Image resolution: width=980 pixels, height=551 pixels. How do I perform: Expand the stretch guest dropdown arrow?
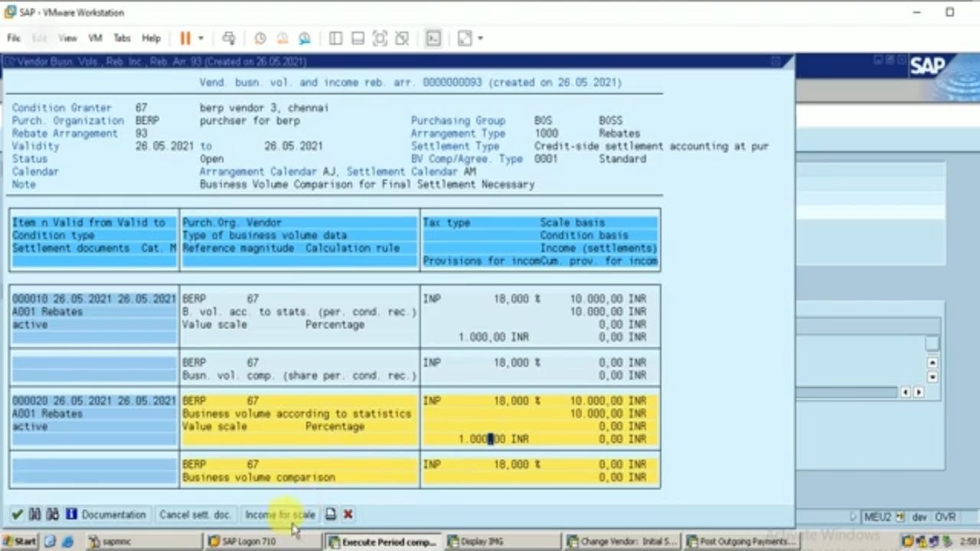[480, 38]
